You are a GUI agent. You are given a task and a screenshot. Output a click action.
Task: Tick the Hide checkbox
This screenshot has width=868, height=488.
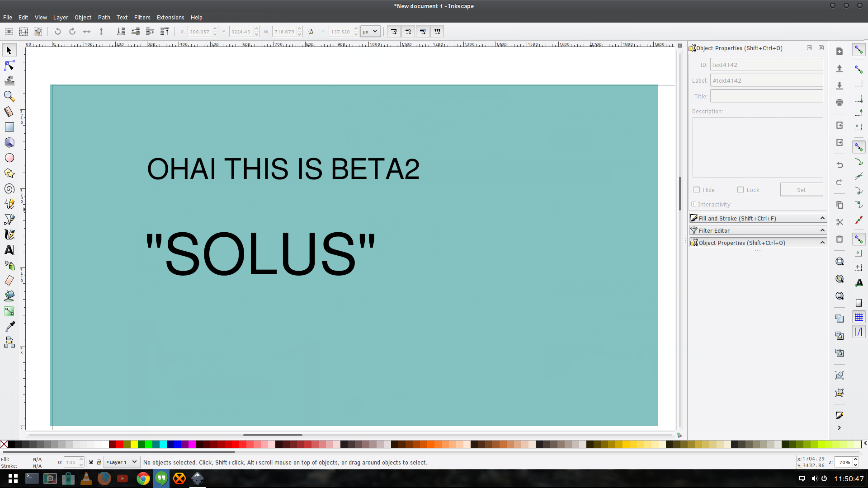[697, 190]
